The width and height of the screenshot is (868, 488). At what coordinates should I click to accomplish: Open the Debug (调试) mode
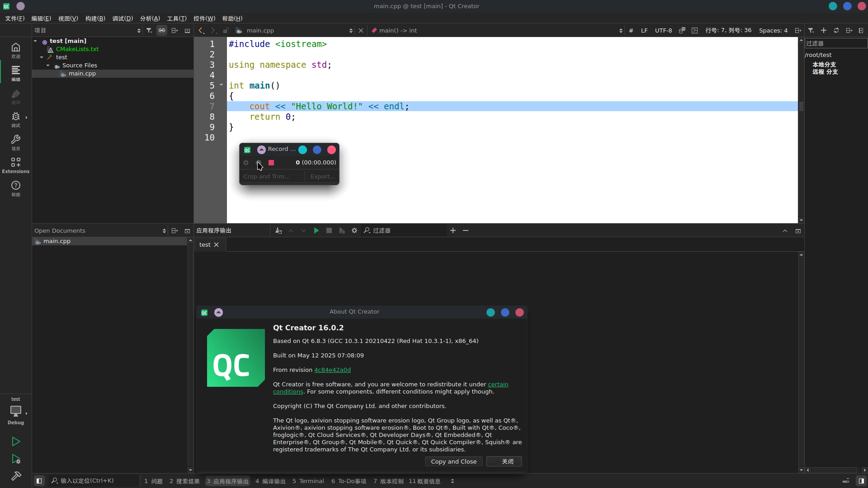pos(16,119)
